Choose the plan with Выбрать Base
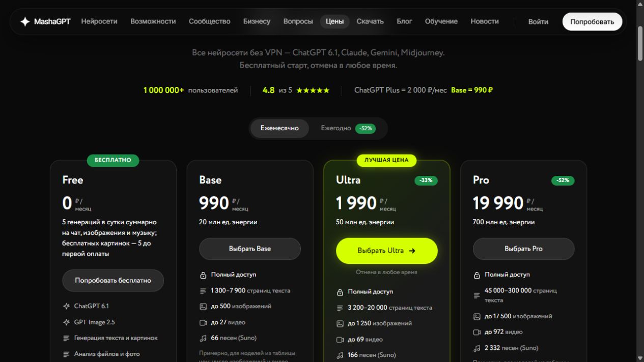Screen dimensions: 644x362 click(x=250, y=249)
